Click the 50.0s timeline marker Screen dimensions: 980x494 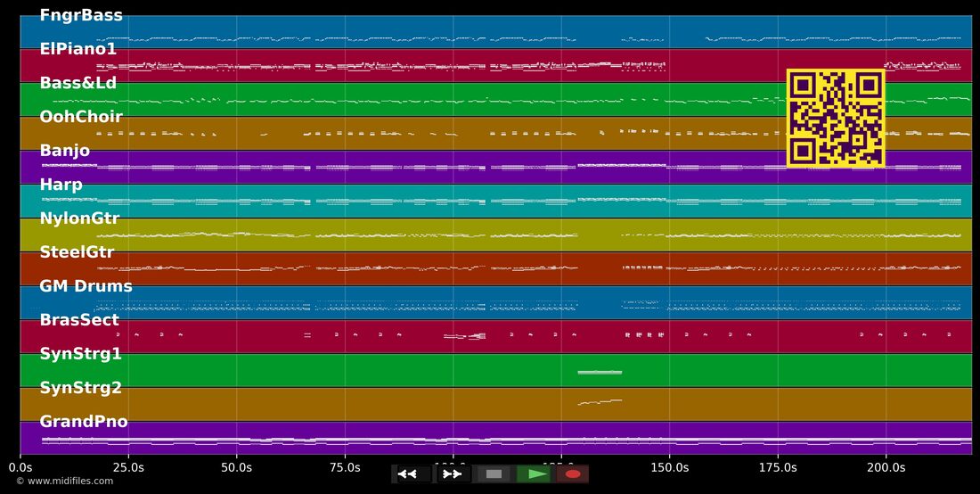click(x=237, y=467)
